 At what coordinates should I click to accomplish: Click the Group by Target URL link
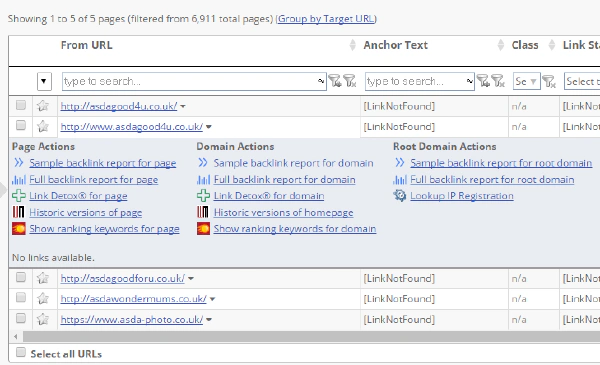[326, 19]
